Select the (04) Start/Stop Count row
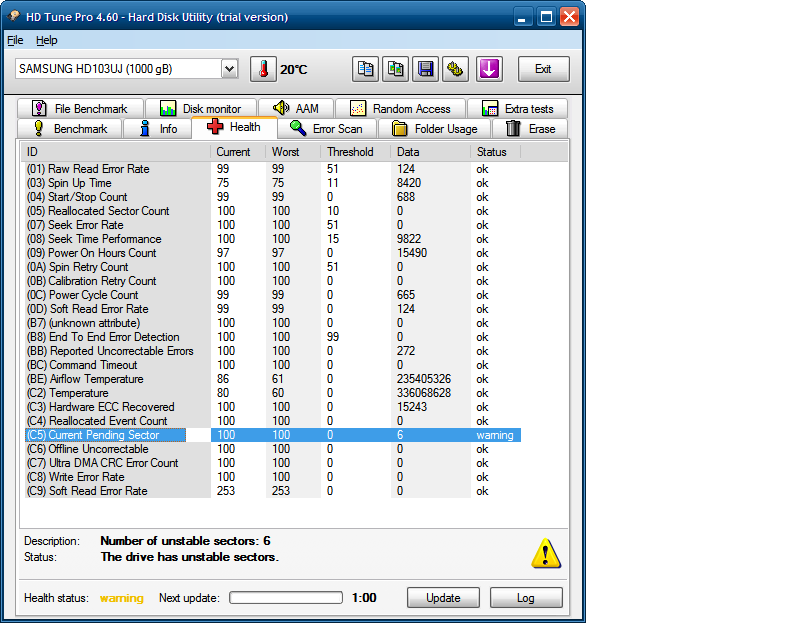The height and width of the screenshot is (623, 800). coord(271,197)
